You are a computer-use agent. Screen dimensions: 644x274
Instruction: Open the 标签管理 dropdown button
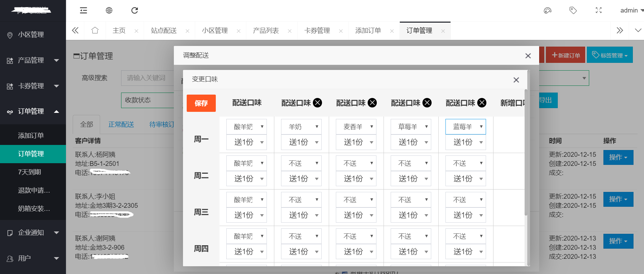pyautogui.click(x=610, y=55)
